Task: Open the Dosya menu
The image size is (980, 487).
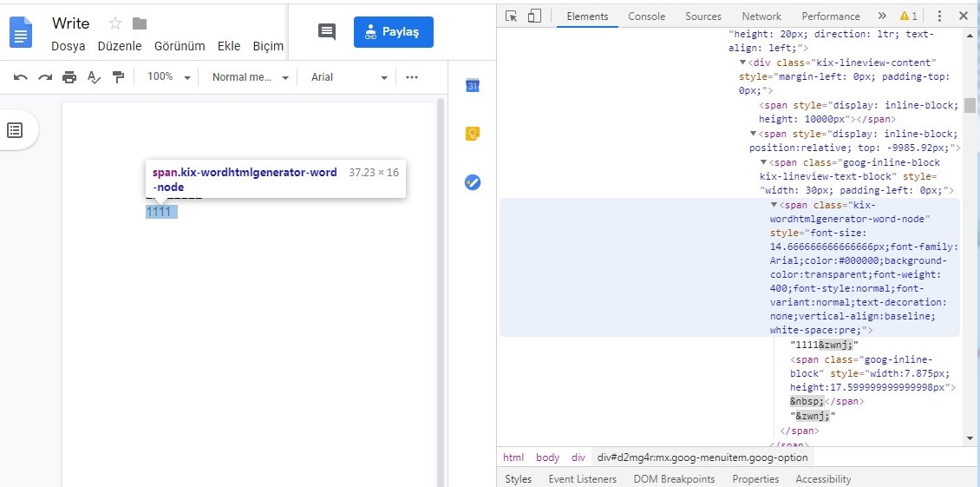Action: tap(69, 46)
